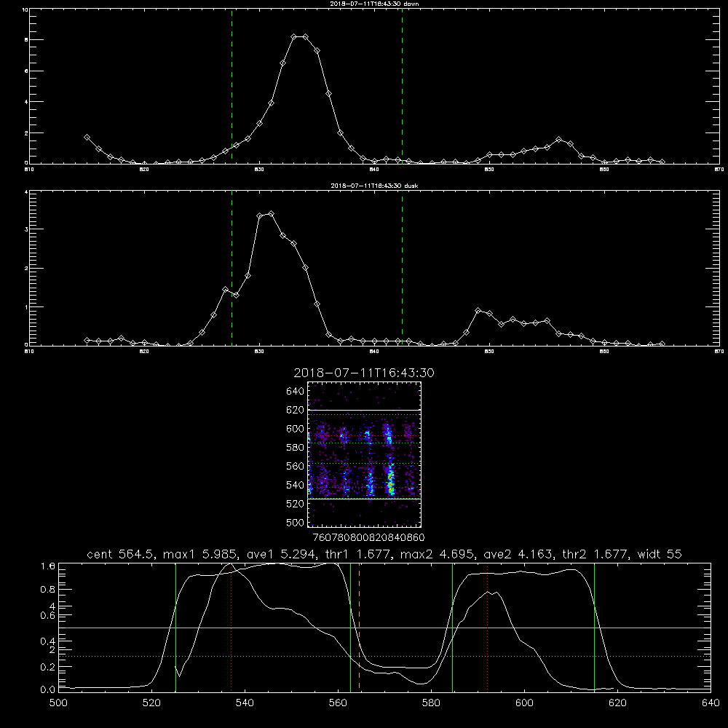Click the secondary peak diamond near 856 in dawn plot
Image resolution: width=728 pixels, height=728 pixels.
(559, 139)
